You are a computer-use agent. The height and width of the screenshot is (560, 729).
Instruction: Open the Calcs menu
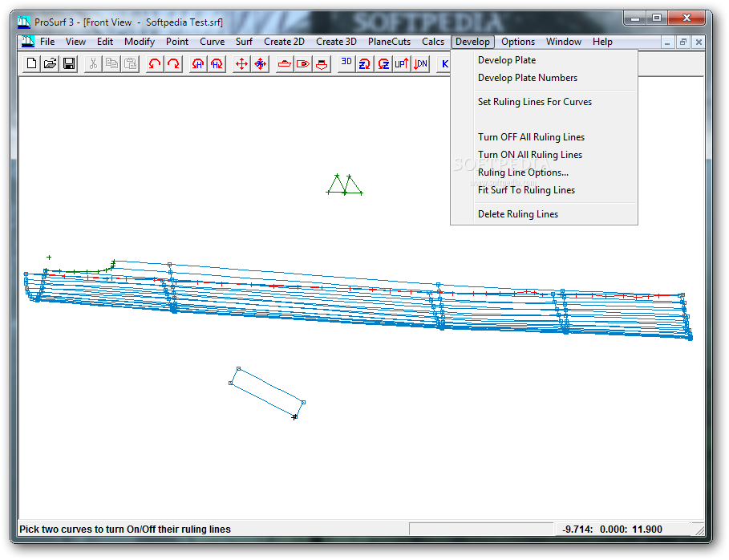pos(433,42)
